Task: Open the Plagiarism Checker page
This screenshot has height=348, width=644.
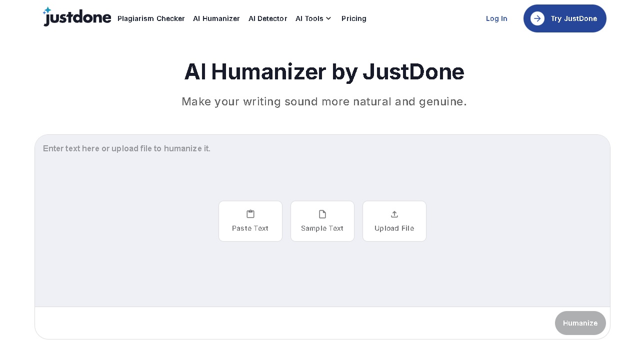Action: 151,18
